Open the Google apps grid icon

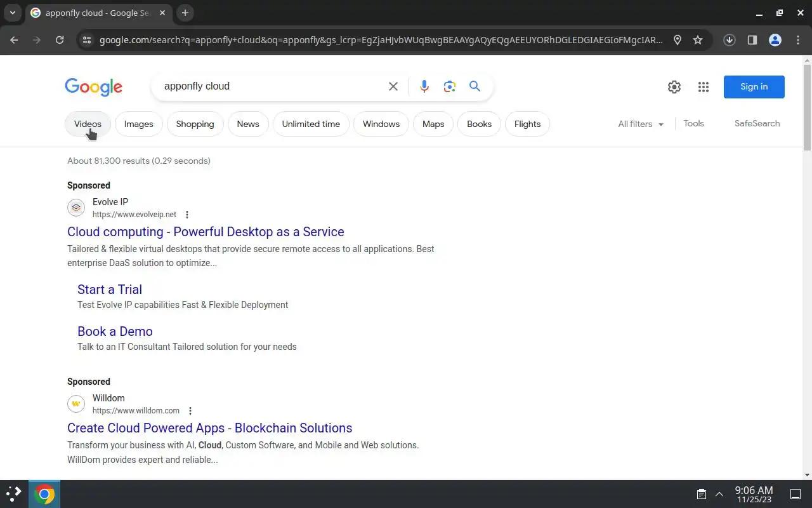coord(704,87)
